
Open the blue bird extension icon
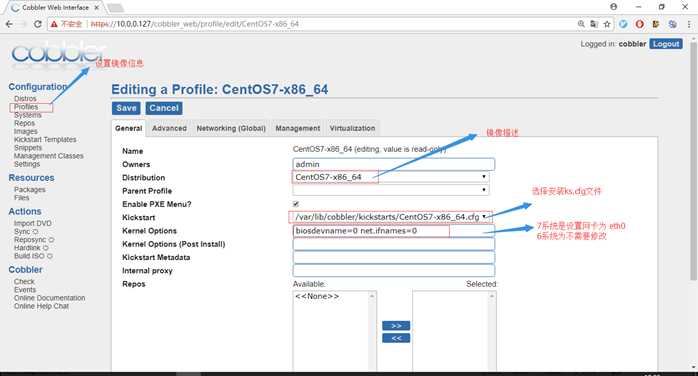[x=623, y=24]
